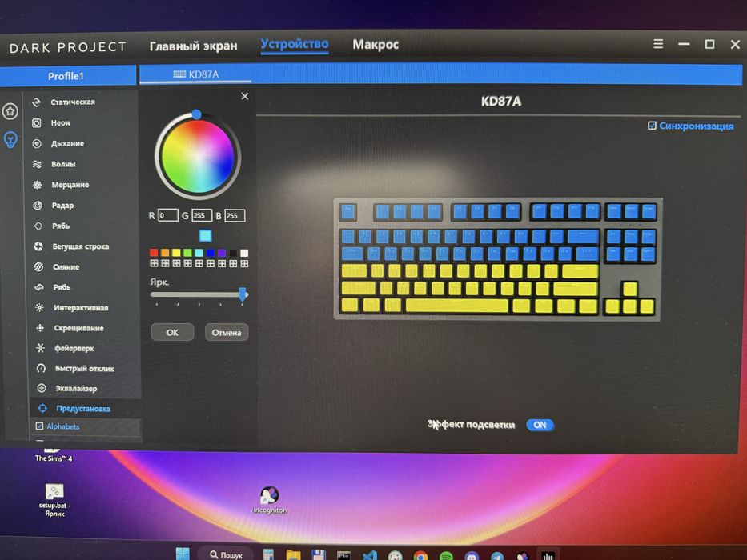Viewport: 747px width, 560px height.
Task: Choose the white preset color swatch
Action: pyautogui.click(x=244, y=252)
